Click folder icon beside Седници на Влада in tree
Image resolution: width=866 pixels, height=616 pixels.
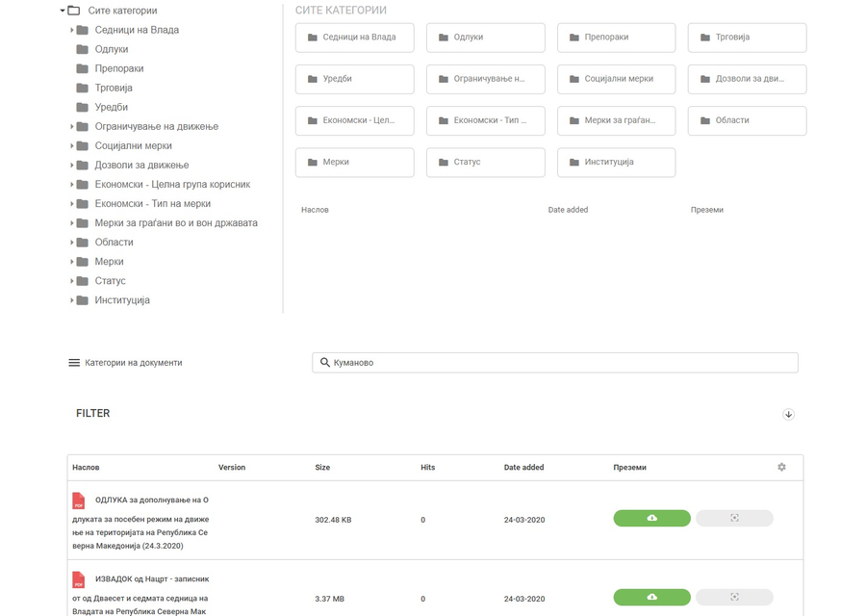point(83,30)
